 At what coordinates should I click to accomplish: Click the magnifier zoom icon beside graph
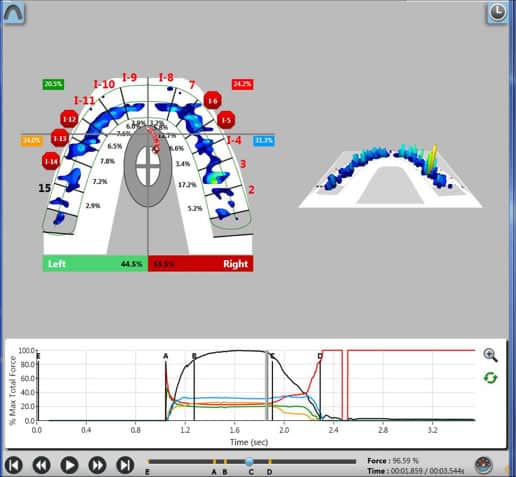click(490, 355)
